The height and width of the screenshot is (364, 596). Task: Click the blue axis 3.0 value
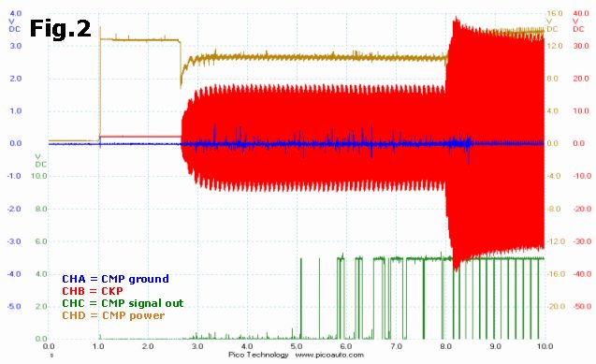pyautogui.click(x=16, y=46)
